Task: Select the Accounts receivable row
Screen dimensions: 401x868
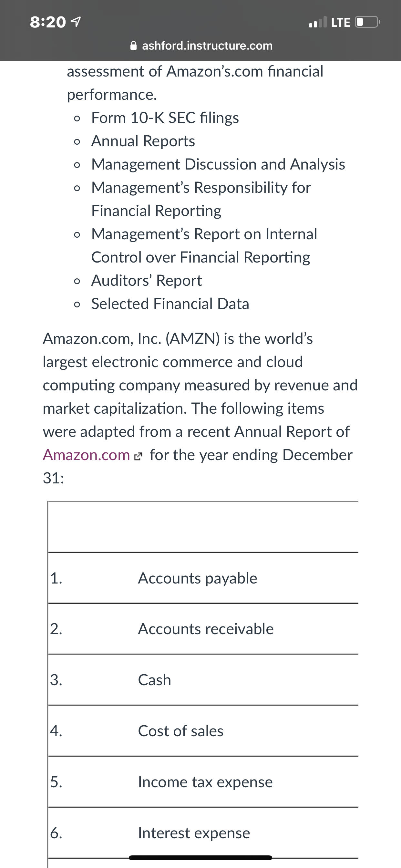Action: tap(203, 629)
